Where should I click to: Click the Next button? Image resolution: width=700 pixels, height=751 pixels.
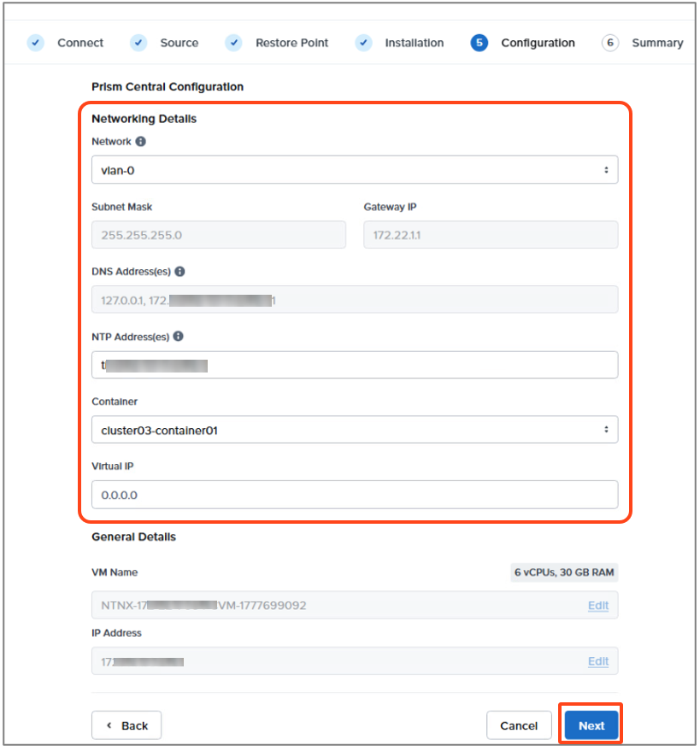click(x=591, y=725)
